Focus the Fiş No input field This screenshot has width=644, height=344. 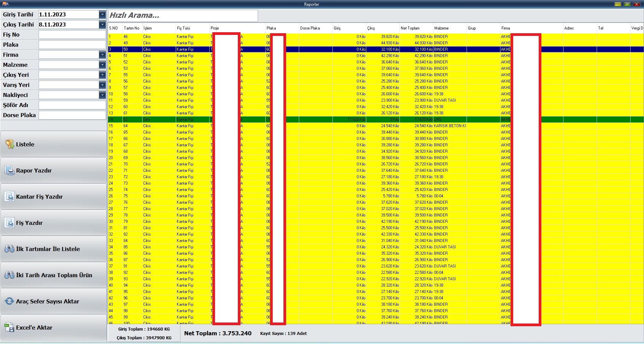point(72,35)
